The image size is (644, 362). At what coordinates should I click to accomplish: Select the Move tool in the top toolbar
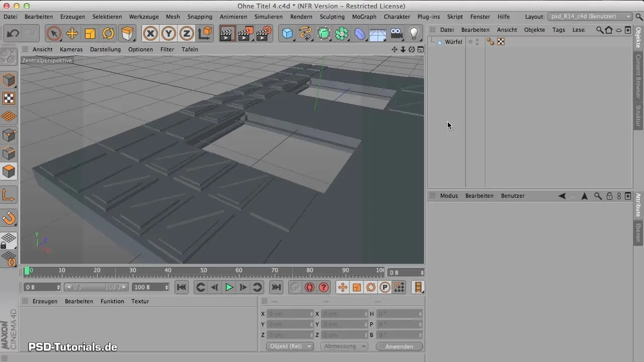click(x=72, y=34)
